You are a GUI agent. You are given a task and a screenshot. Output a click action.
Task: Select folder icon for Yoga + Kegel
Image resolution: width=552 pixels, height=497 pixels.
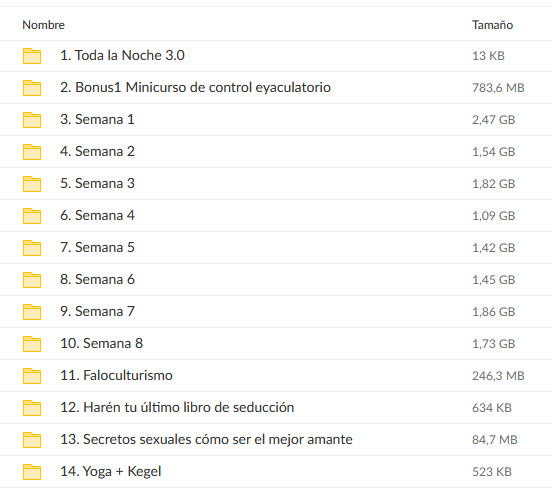click(32, 472)
